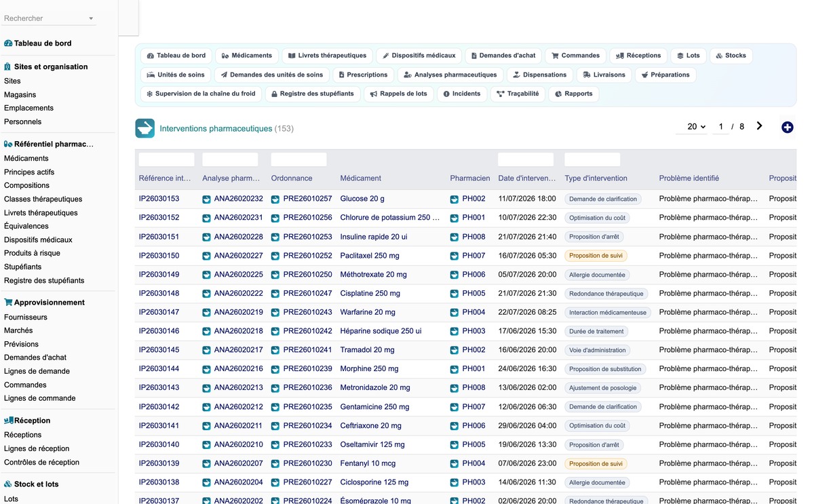Click pharmacist icon beside PH008 in row IP26030151

454,237
